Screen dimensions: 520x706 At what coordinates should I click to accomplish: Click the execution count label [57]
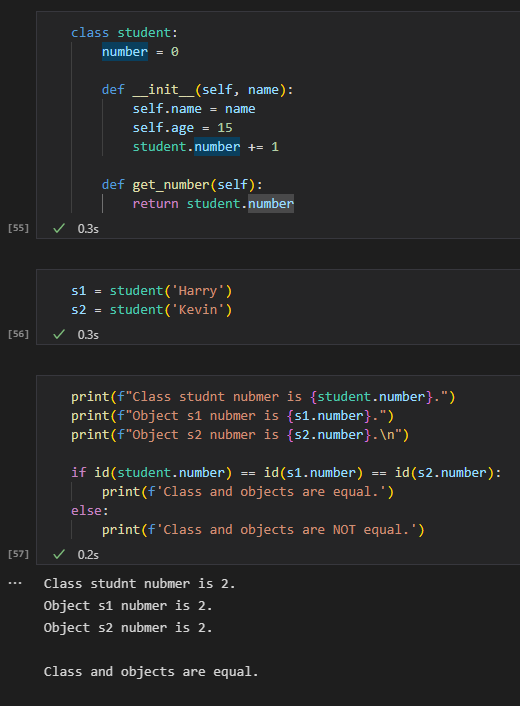tap(18, 553)
